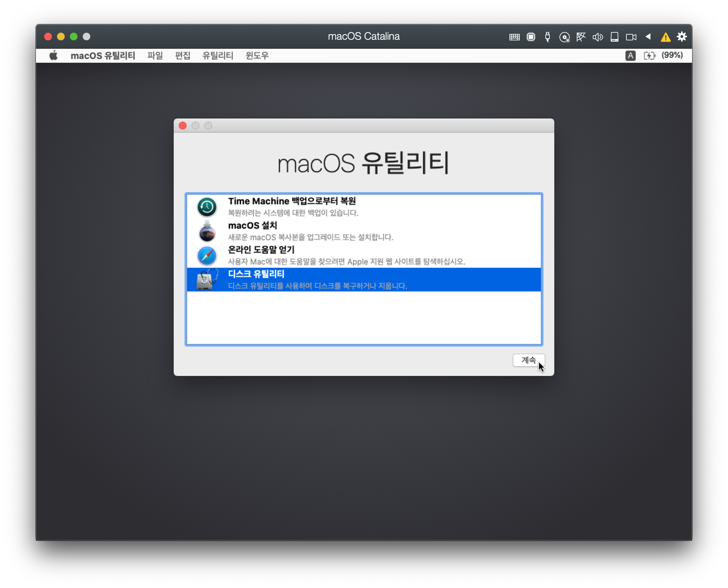The width and height of the screenshot is (728, 588).
Task: Click the input source A indicator
Action: pos(630,55)
